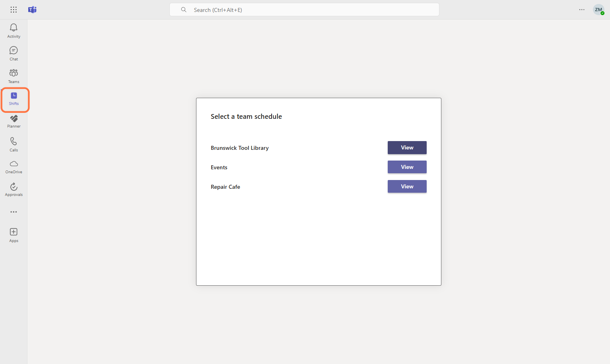Open the ZM profile avatar

click(x=598, y=10)
